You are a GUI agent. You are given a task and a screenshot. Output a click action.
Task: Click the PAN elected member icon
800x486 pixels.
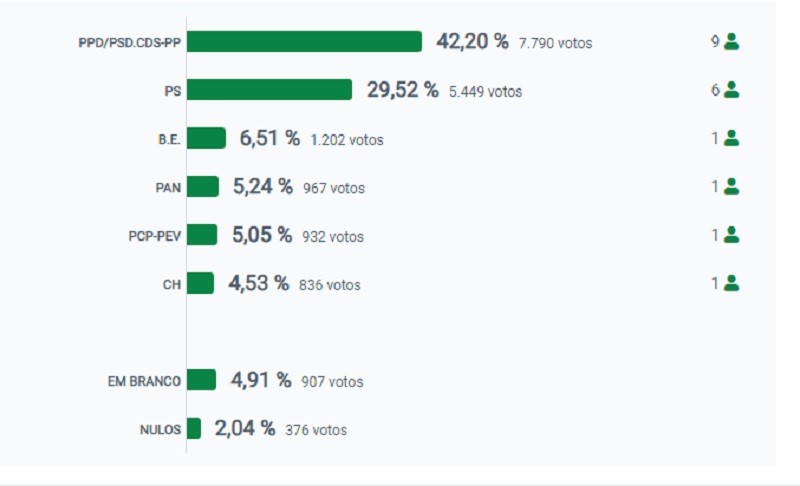[731, 187]
